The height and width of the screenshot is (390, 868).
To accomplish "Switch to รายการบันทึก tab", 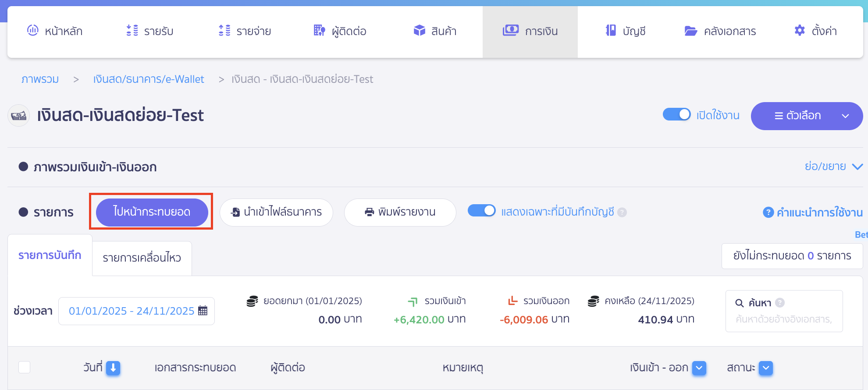I will click(50, 255).
